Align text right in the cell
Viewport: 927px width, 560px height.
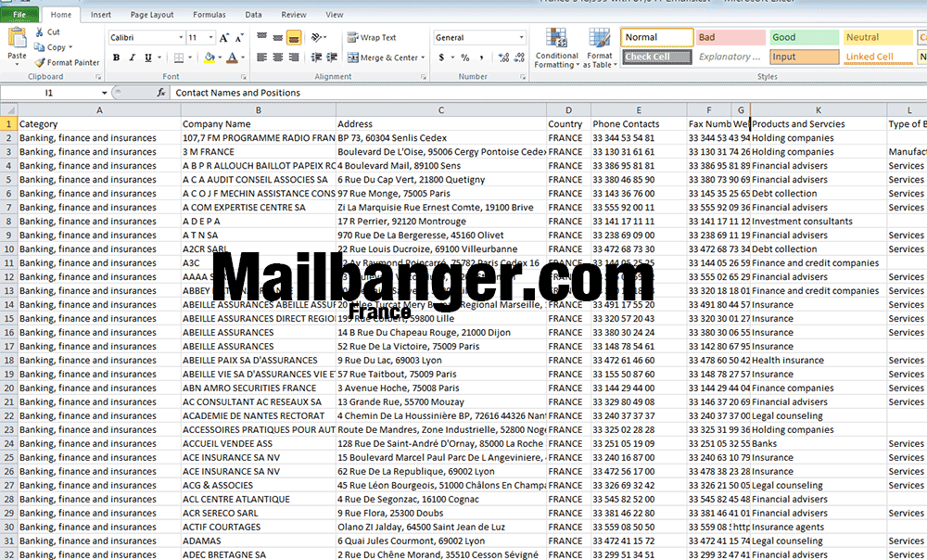294,57
